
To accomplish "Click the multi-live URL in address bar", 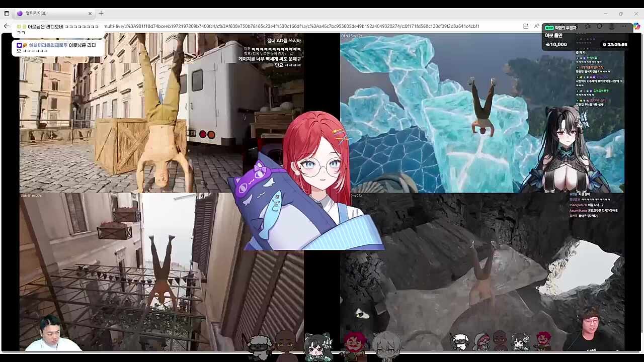I will [x=292, y=26].
